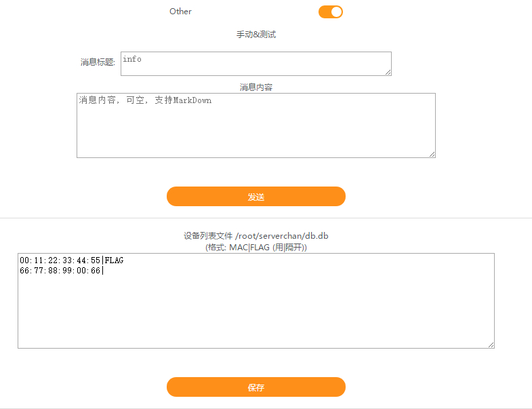Click the MAC|FLAG format hint text
The image size is (532, 409).
pyautogui.click(x=256, y=248)
